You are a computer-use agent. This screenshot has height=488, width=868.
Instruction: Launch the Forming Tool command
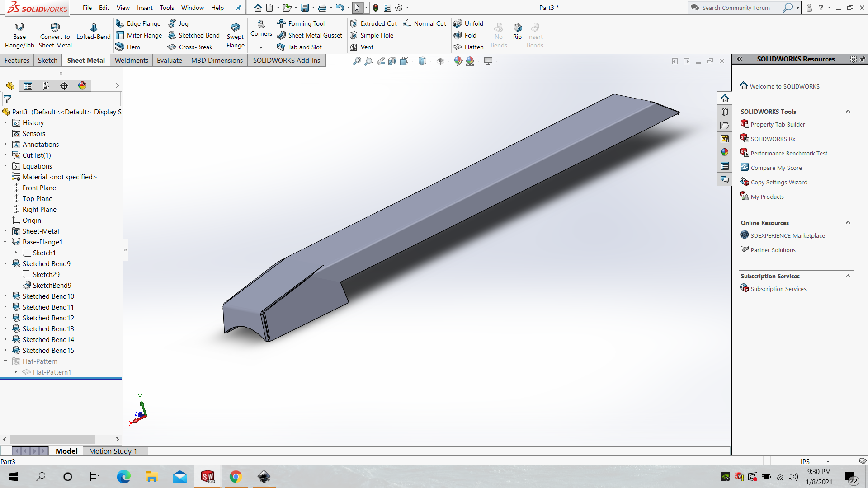click(301, 23)
